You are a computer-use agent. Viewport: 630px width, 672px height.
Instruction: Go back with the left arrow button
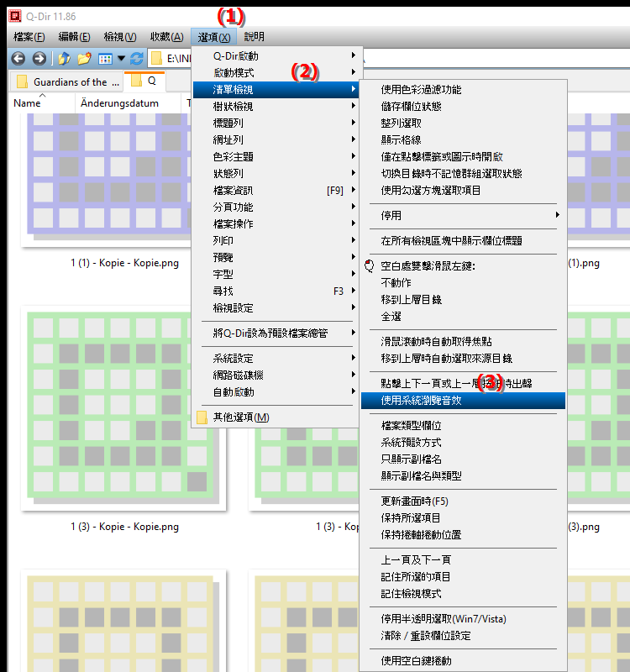click(18, 58)
